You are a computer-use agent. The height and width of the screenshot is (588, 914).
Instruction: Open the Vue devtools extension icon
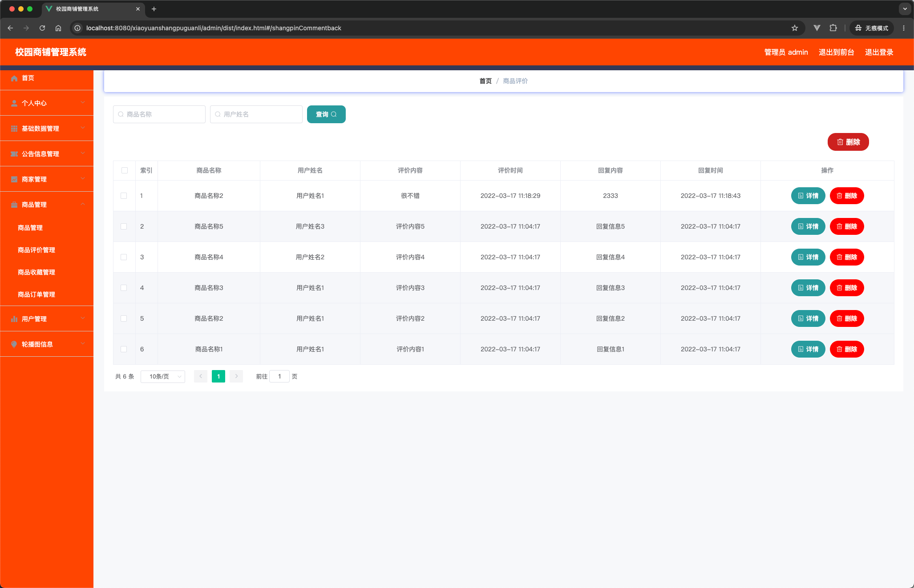(x=817, y=28)
